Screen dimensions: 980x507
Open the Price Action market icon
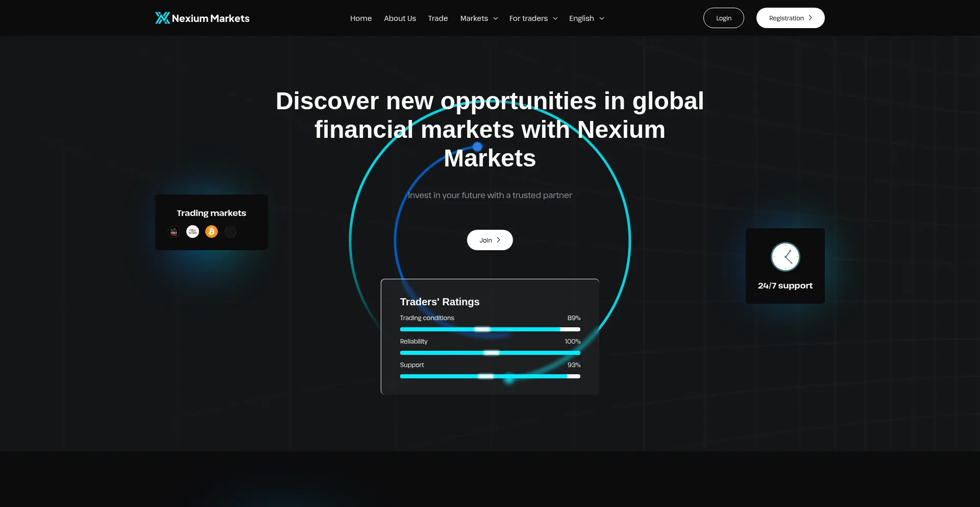pos(192,231)
